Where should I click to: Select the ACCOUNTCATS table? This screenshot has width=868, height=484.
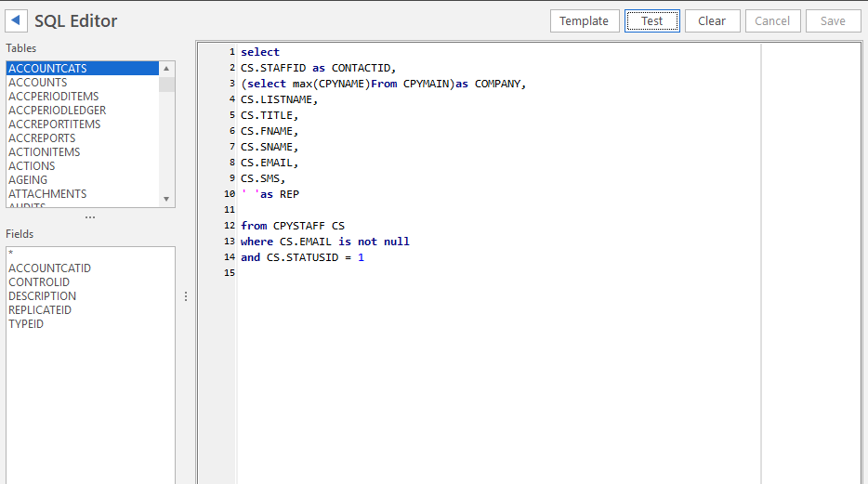[83, 68]
